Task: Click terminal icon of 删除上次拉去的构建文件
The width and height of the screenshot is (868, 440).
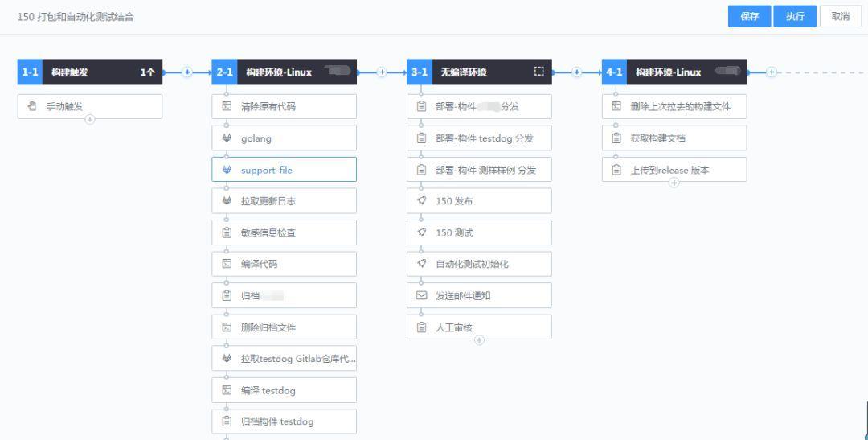Action: 616,106
